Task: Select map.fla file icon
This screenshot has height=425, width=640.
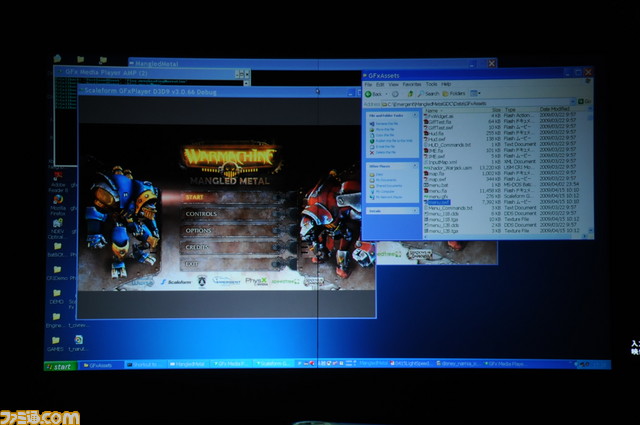Action: tap(426, 174)
